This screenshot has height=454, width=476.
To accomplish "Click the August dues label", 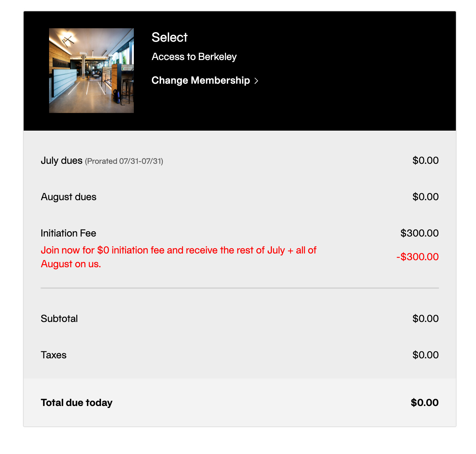I will point(69,197).
